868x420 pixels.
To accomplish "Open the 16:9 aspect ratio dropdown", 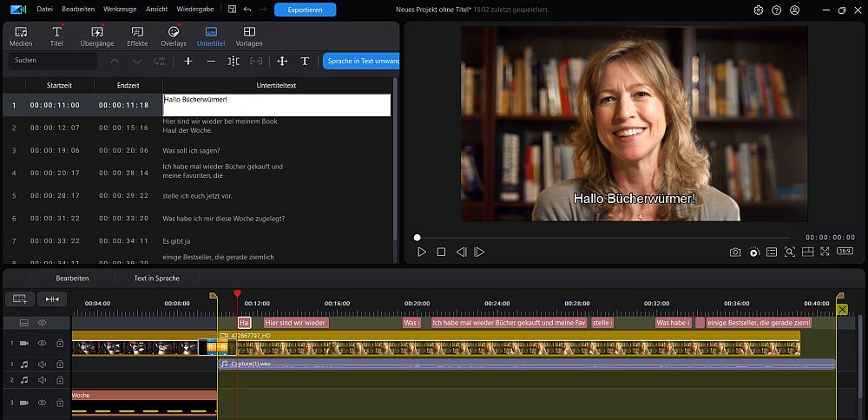I will (844, 252).
